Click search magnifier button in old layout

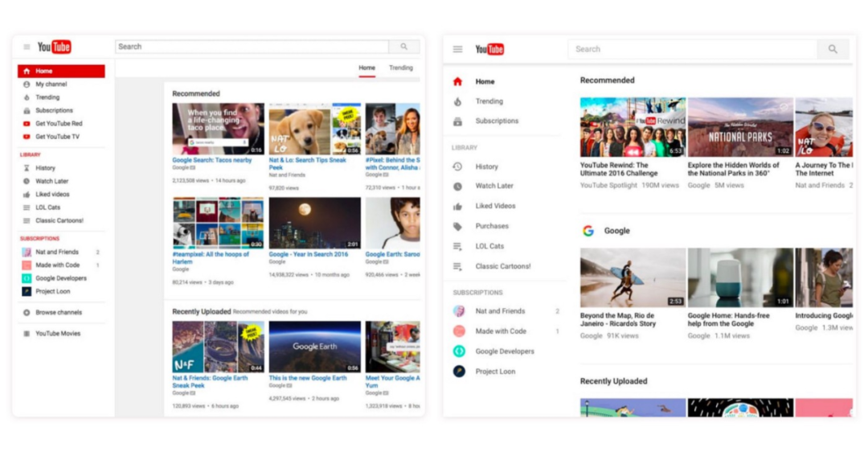404,47
